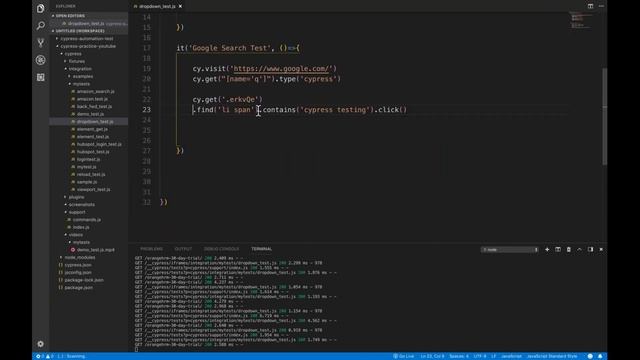Viewport: 640px width, 360px height.
Task: Switch to the Output panel tab
Action: pos(183,249)
